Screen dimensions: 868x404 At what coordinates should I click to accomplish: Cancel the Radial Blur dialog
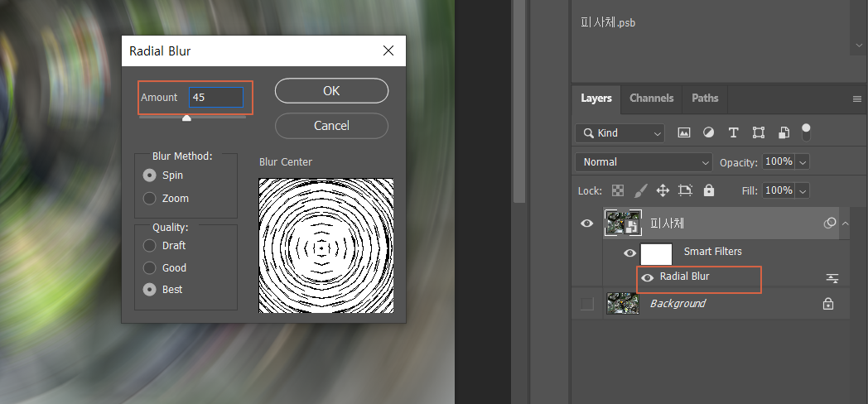click(x=331, y=126)
